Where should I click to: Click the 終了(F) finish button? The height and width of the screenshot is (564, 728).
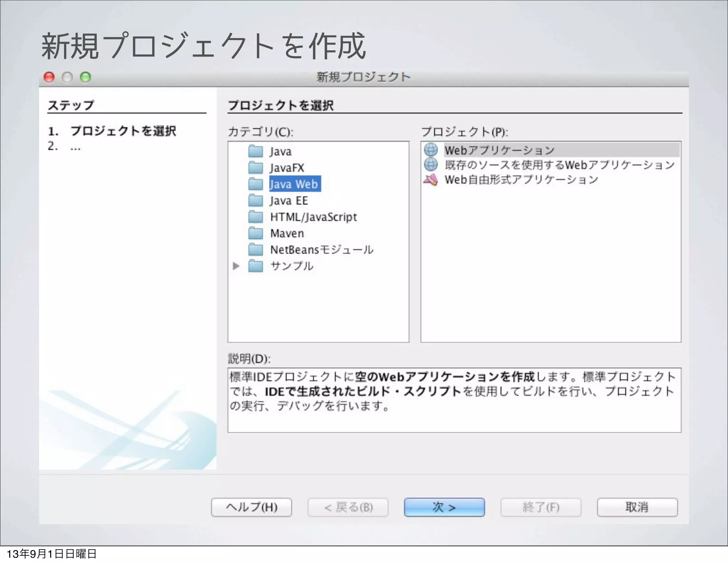tap(541, 507)
